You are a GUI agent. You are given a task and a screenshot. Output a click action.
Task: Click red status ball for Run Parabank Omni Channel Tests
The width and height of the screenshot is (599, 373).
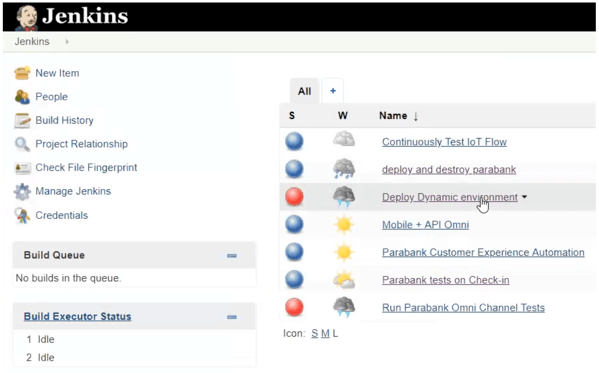point(294,307)
